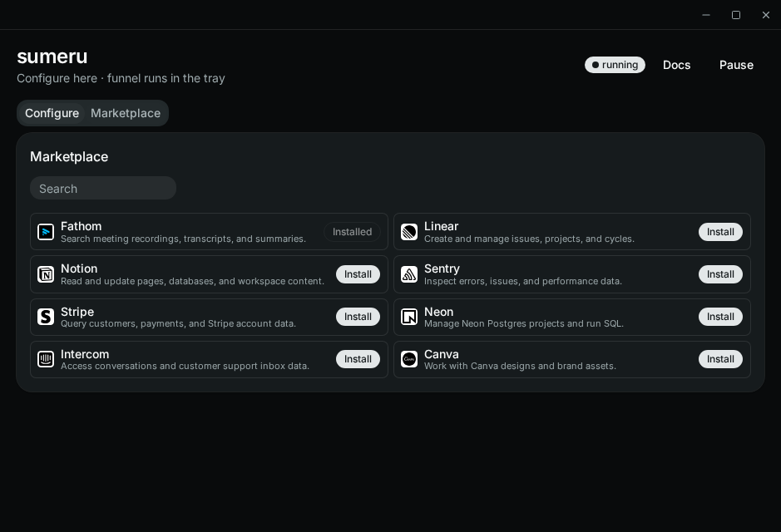This screenshot has width=781, height=532.
Task: Focus the Marketplace search field
Action: (x=103, y=188)
